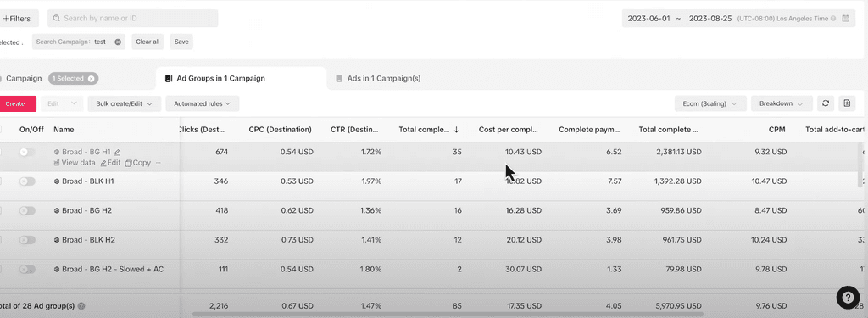Click the Create button

point(17,103)
